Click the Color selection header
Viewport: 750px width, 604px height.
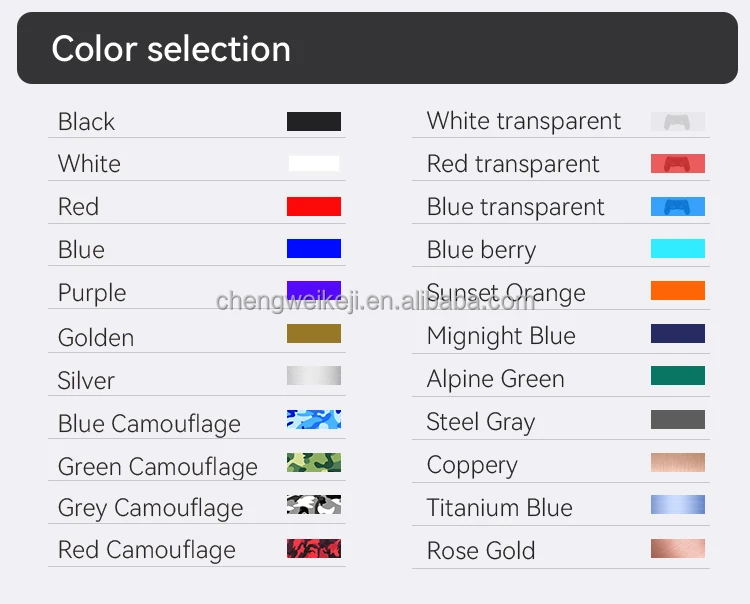click(x=171, y=49)
